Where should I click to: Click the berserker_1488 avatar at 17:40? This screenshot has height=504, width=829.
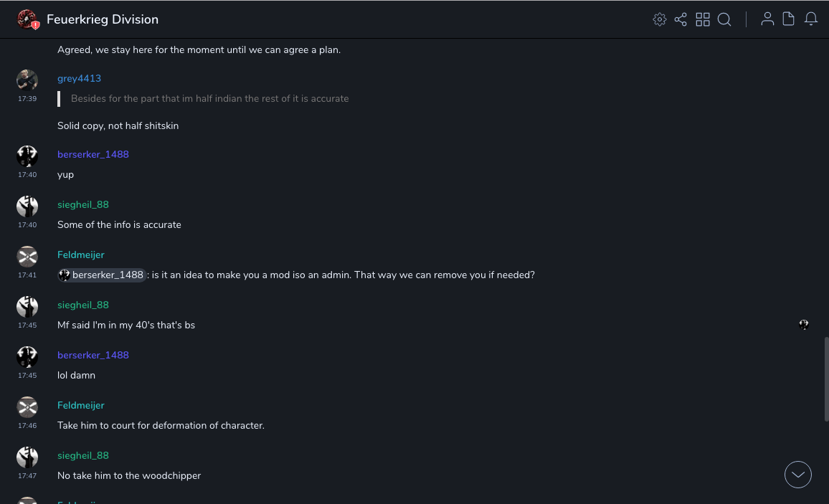point(27,156)
